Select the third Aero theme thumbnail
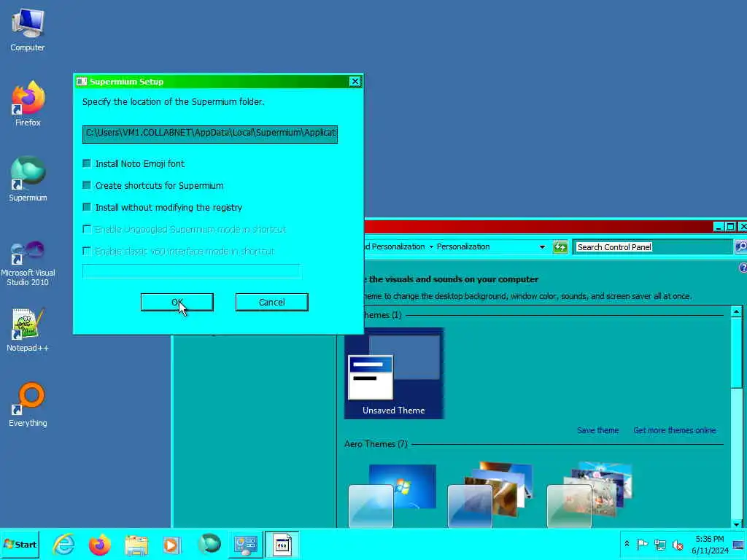This screenshot has height=560, width=747. point(589,495)
